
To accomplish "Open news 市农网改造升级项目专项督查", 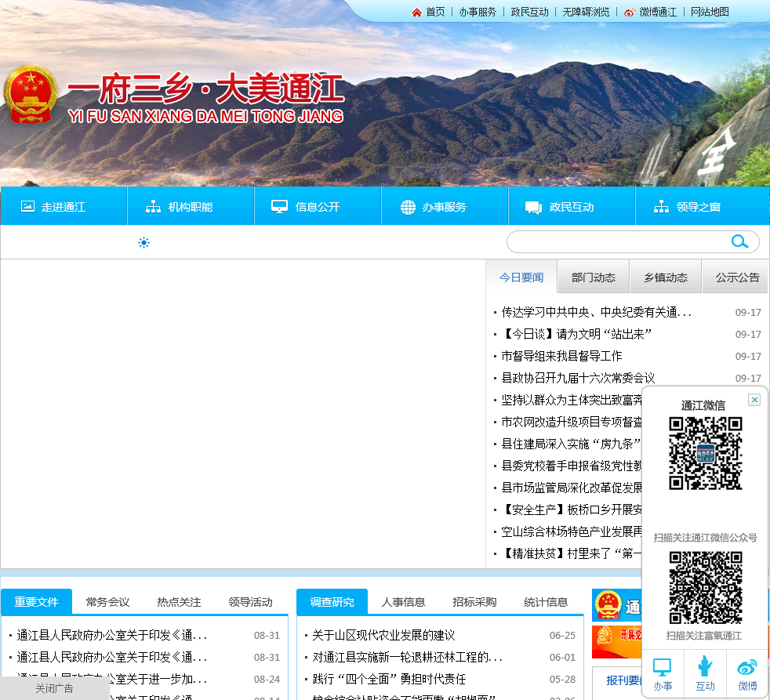I will [571, 422].
